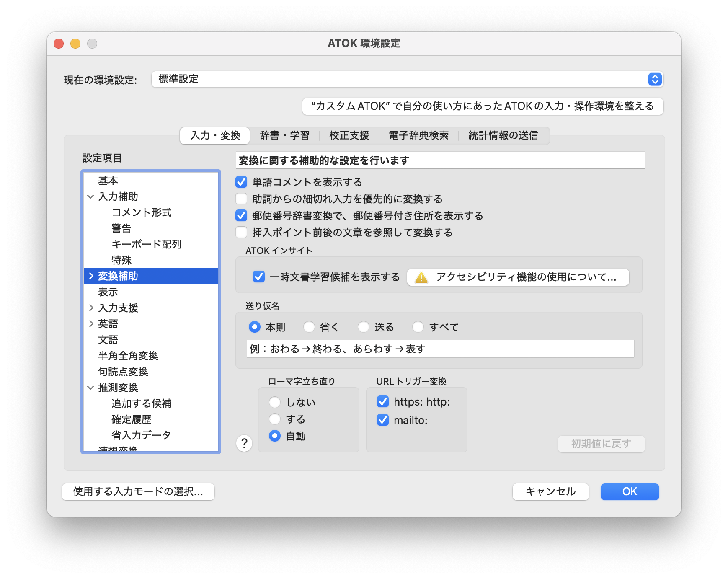Screen dimensions: 728x579
Task: Click the キャンセル button
Action: point(551,491)
